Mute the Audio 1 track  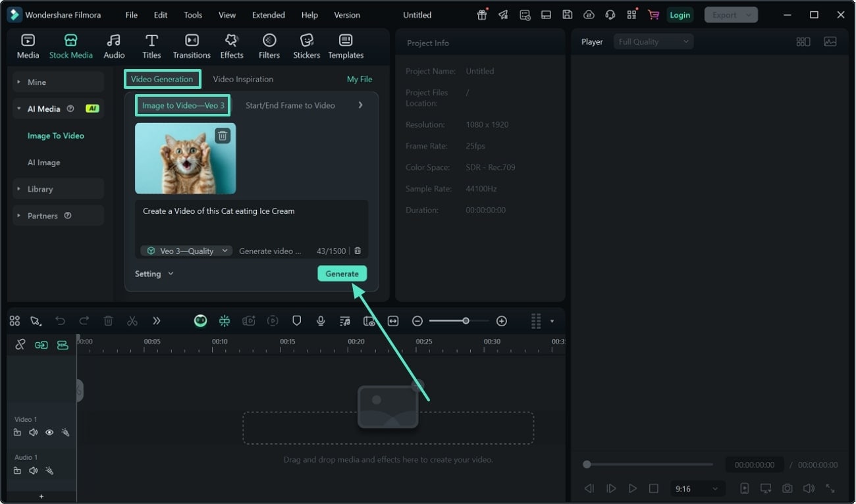(34, 470)
